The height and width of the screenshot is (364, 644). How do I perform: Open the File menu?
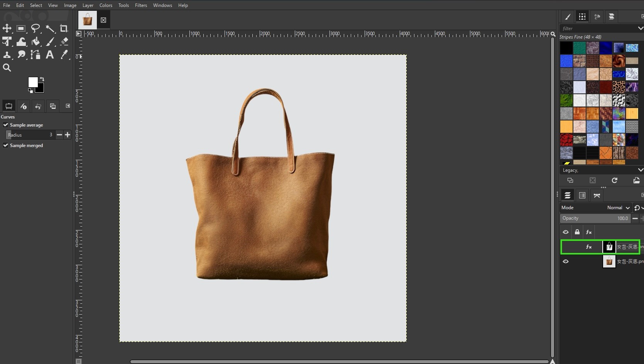(x=7, y=5)
